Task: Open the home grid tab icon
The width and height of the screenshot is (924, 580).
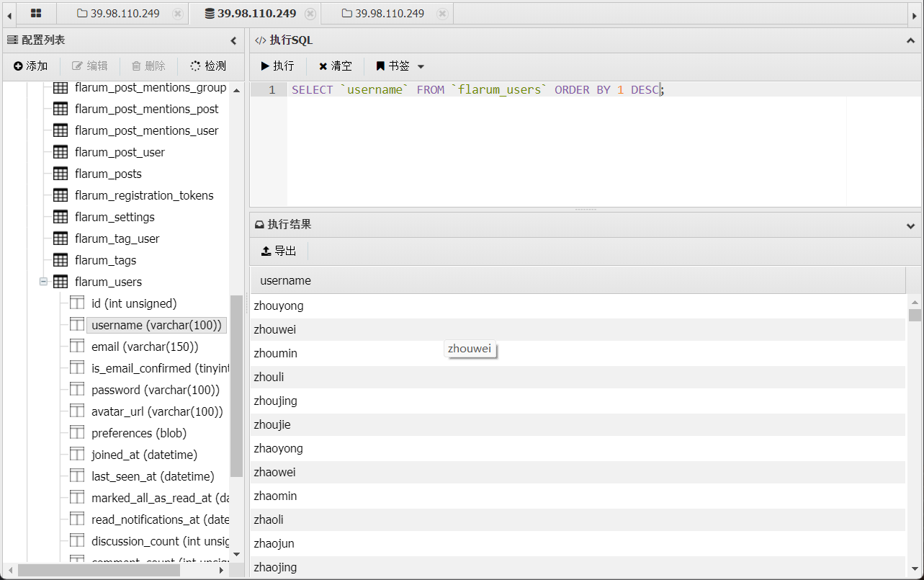Action: click(36, 13)
